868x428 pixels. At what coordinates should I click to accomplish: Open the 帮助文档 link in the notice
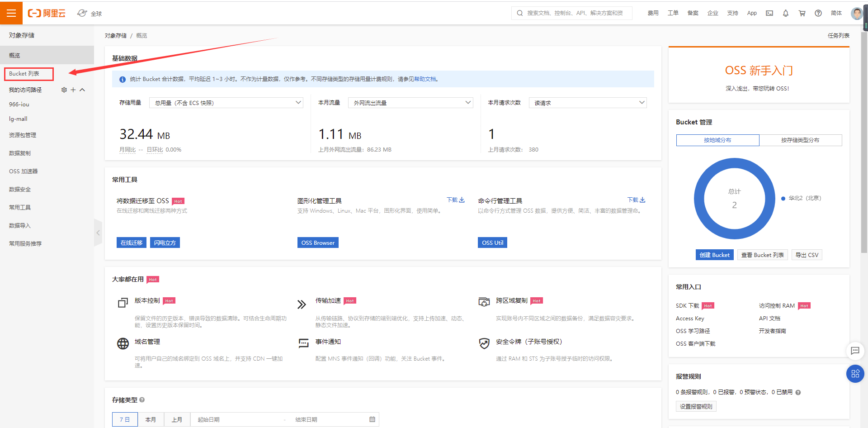[425, 79]
